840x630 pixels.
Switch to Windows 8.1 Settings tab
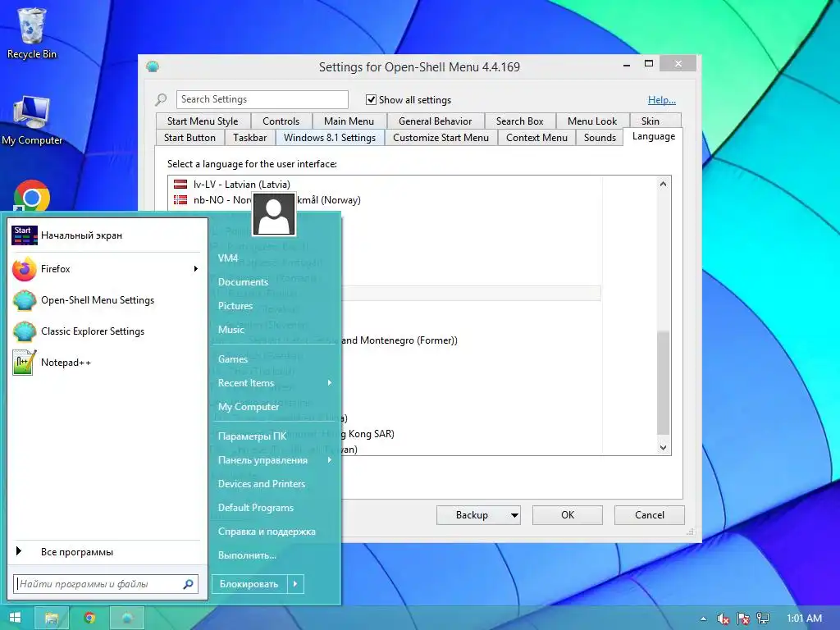pos(330,138)
